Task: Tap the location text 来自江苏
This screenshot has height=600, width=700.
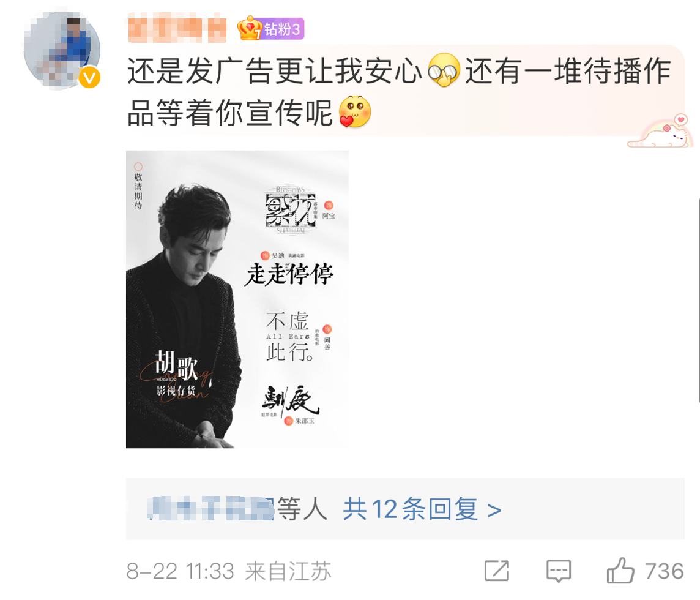Action: tap(288, 571)
